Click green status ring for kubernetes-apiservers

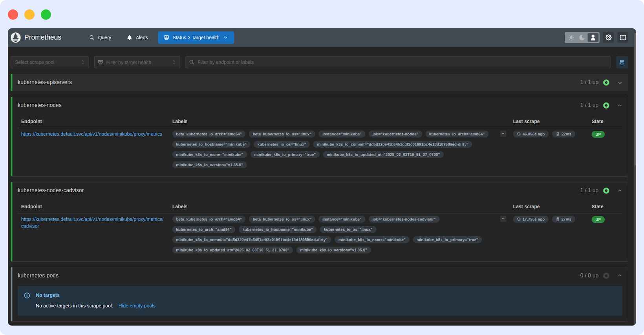pos(606,83)
